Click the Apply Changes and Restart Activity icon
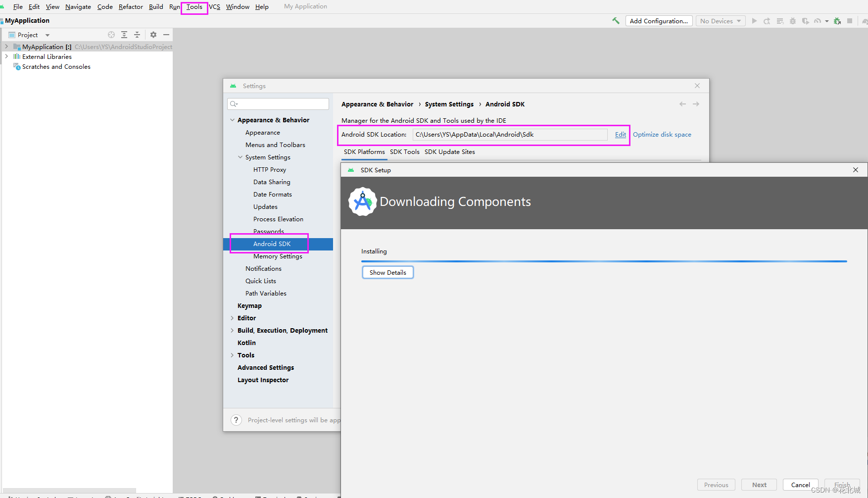This screenshot has height=498, width=868. tap(767, 21)
